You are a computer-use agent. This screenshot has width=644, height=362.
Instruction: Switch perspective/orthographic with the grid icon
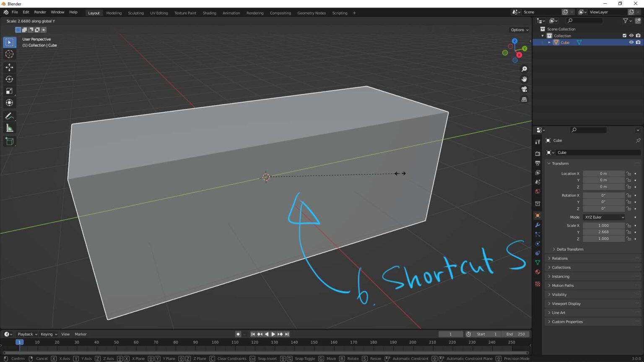(x=524, y=99)
